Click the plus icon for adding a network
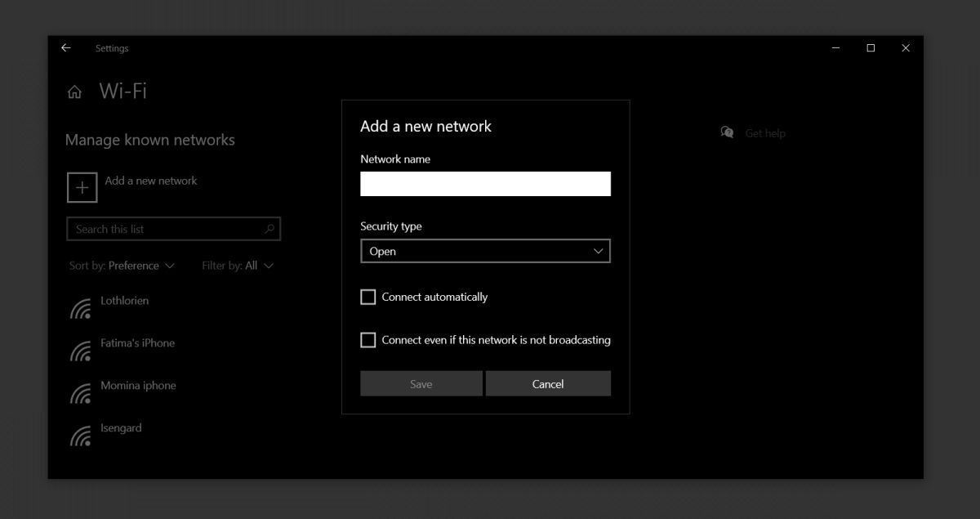Screen dimensions: 980x519 (x=82, y=187)
